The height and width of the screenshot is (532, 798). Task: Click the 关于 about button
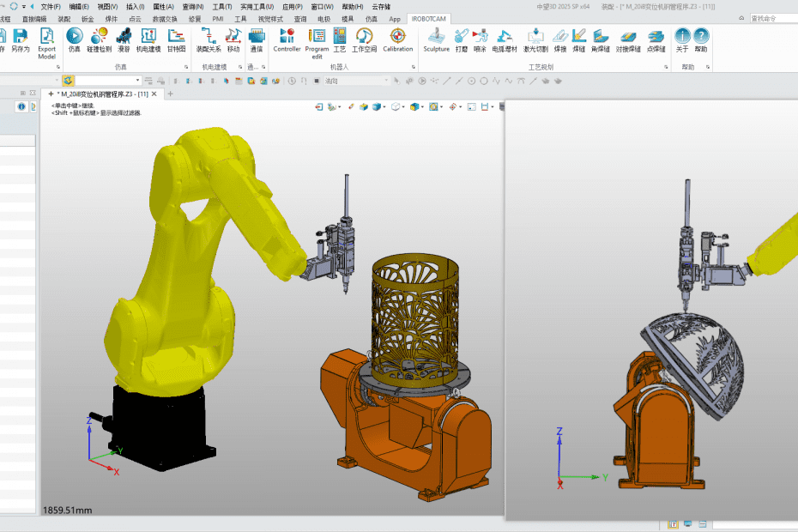click(682, 39)
